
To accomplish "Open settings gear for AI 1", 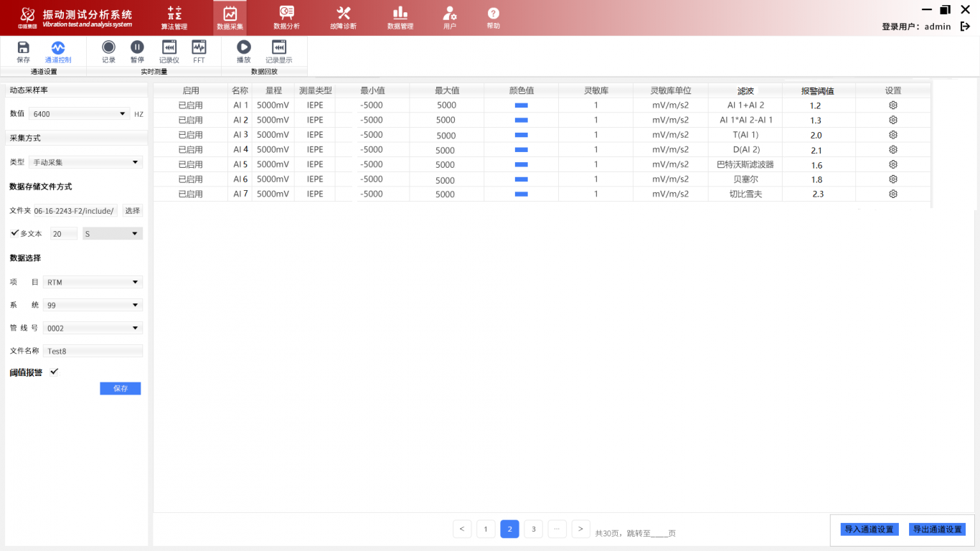I will [893, 105].
